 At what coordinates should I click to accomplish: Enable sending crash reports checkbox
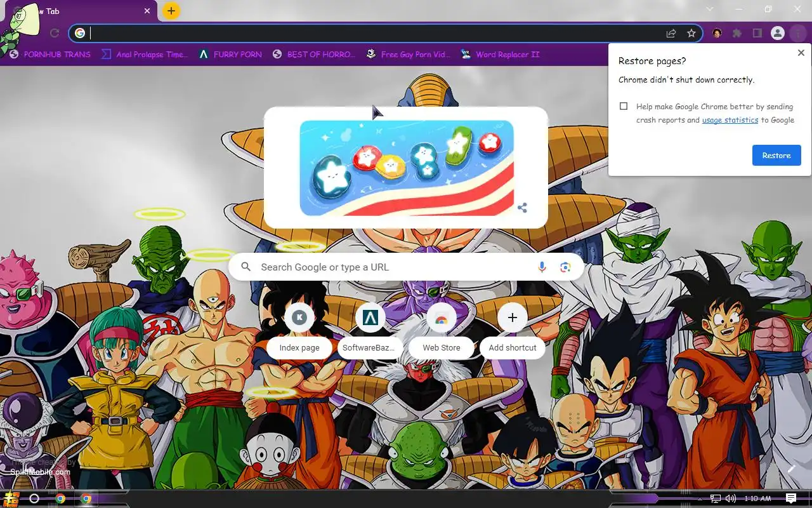624,107
